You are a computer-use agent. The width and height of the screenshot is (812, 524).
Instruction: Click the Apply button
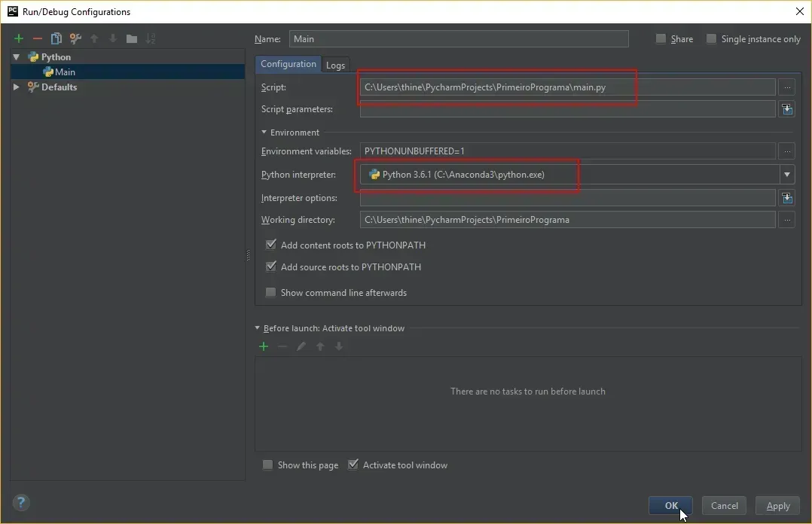[x=777, y=505]
